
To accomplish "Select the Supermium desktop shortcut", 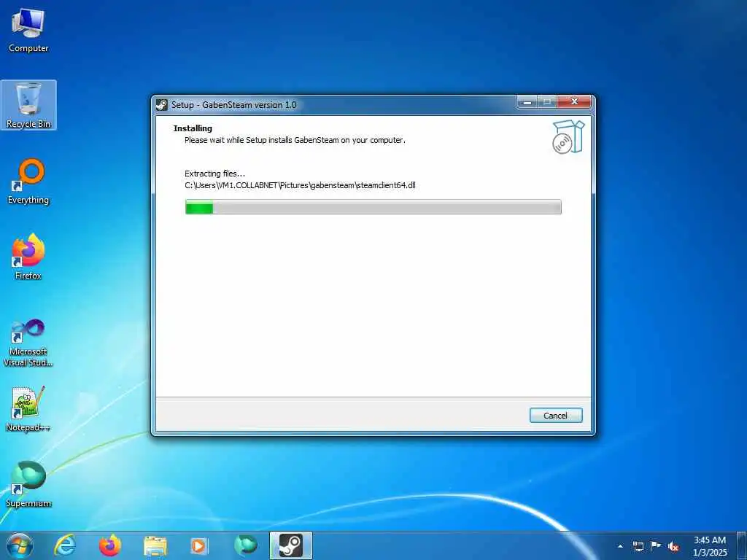I will [28, 484].
